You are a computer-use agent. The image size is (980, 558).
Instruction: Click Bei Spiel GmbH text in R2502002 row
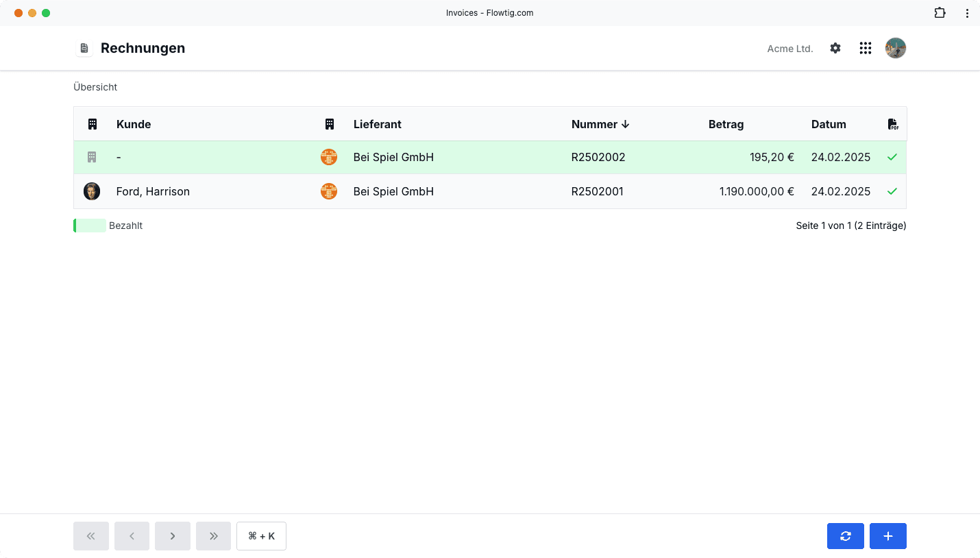[x=393, y=157]
